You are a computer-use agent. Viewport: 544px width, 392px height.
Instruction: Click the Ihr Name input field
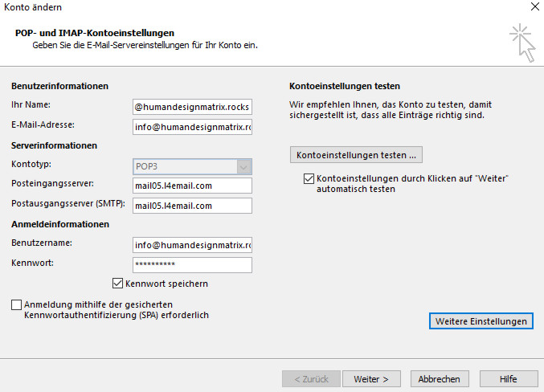pos(192,106)
